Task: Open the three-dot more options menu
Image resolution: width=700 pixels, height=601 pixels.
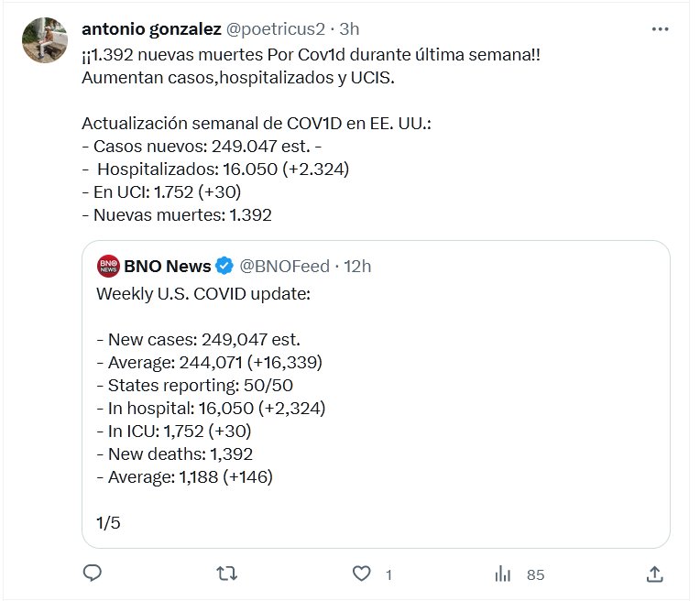Action: click(x=660, y=29)
